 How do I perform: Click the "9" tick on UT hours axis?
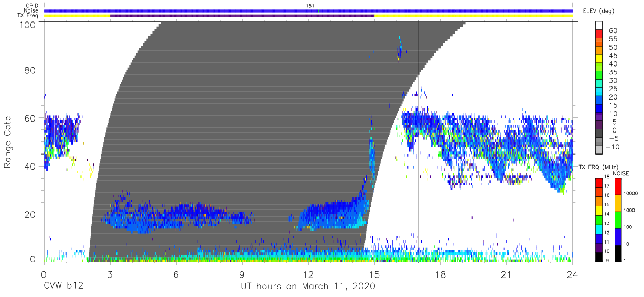(x=242, y=274)
